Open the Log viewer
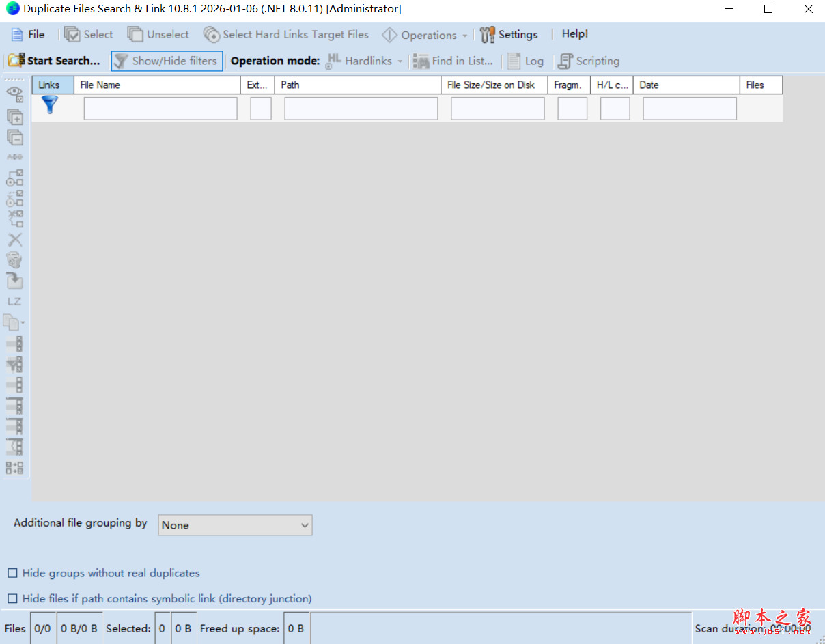Image resolution: width=825 pixels, height=644 pixels. pos(526,61)
